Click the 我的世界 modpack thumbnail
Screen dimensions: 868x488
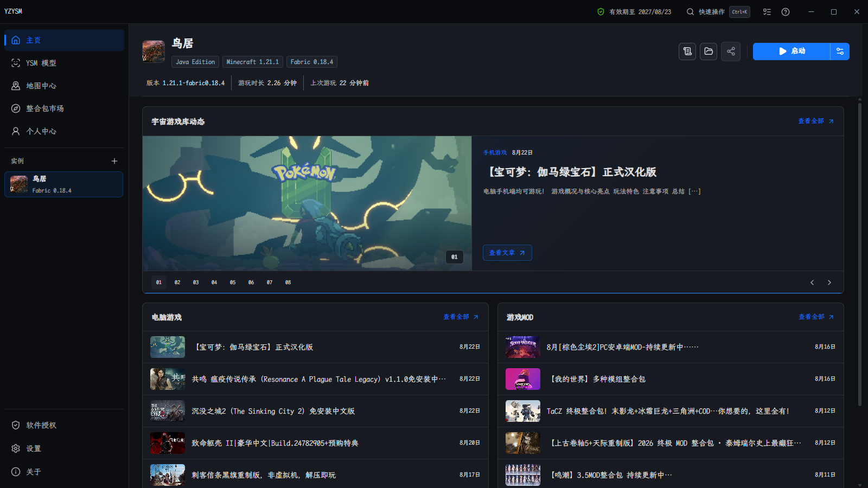(x=523, y=379)
